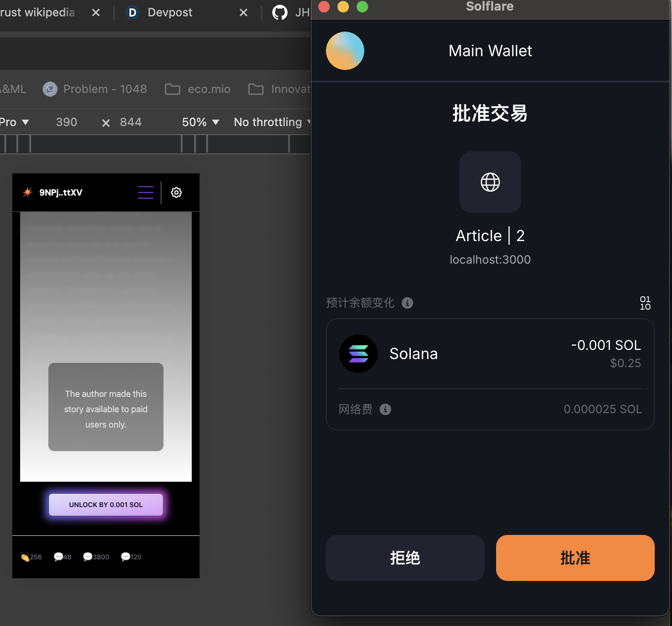
Task: Click the Article | 2 page title
Action: click(x=490, y=236)
